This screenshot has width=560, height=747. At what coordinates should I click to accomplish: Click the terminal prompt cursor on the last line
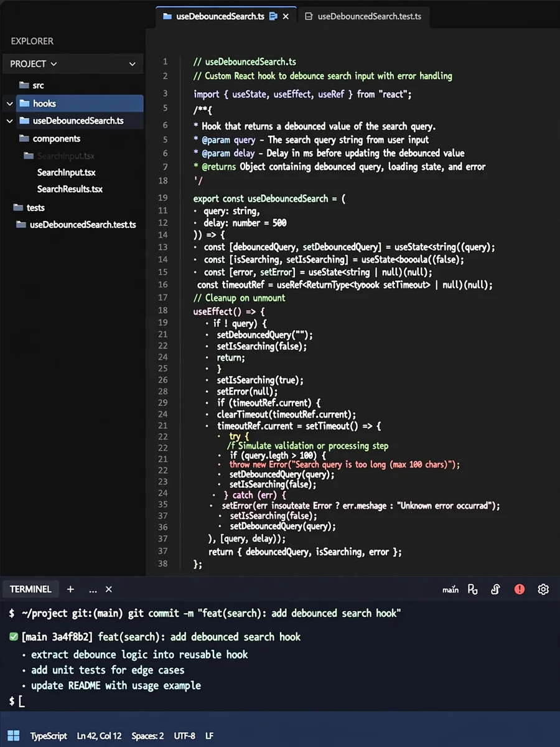click(21, 702)
